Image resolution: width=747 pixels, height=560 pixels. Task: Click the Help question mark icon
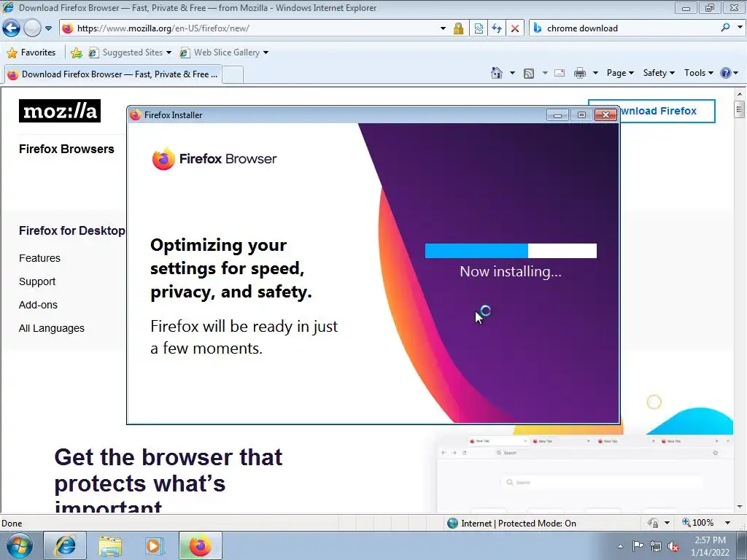point(726,73)
